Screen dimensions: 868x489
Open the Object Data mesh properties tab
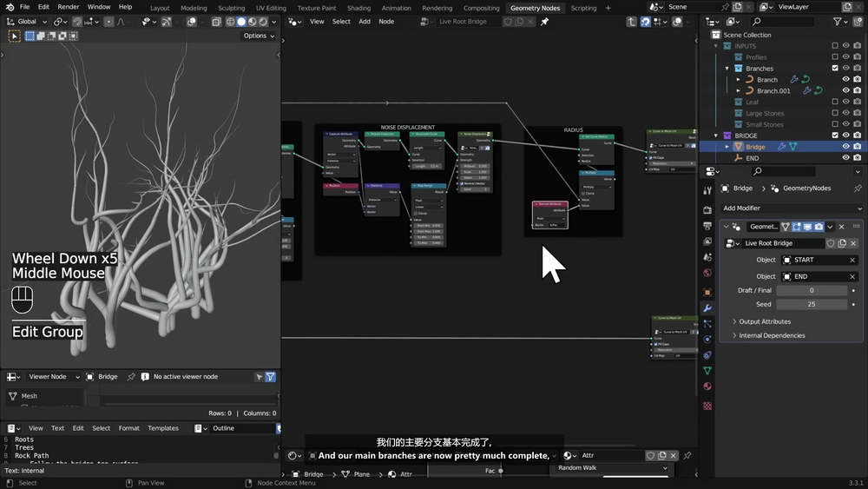tap(707, 371)
